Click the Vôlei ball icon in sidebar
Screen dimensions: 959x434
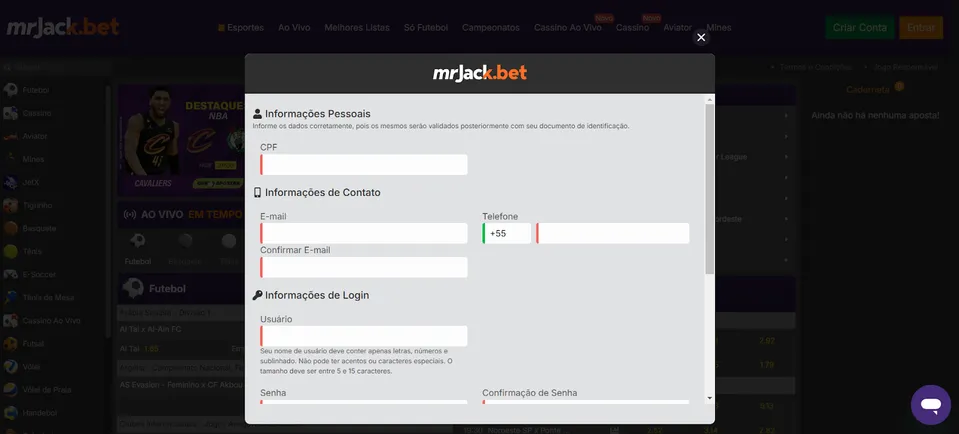[10, 367]
